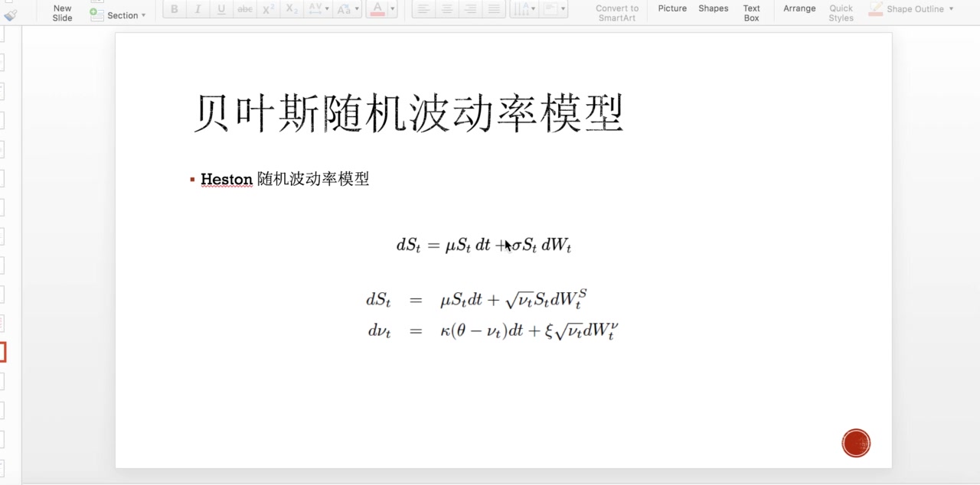Open the font color dropdown arrow

click(391, 8)
